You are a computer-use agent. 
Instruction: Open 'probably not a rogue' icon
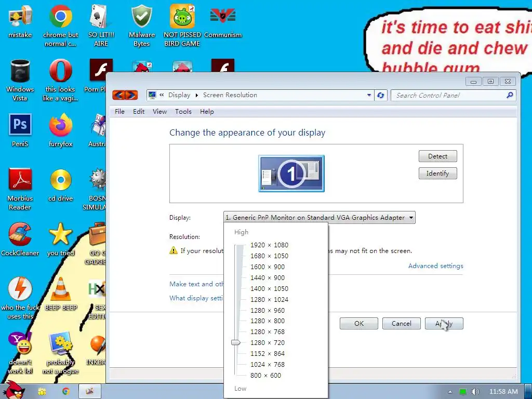pyautogui.click(x=60, y=353)
